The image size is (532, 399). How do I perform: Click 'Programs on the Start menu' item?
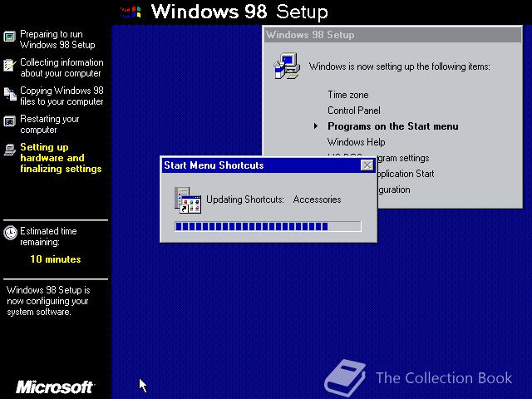393,126
